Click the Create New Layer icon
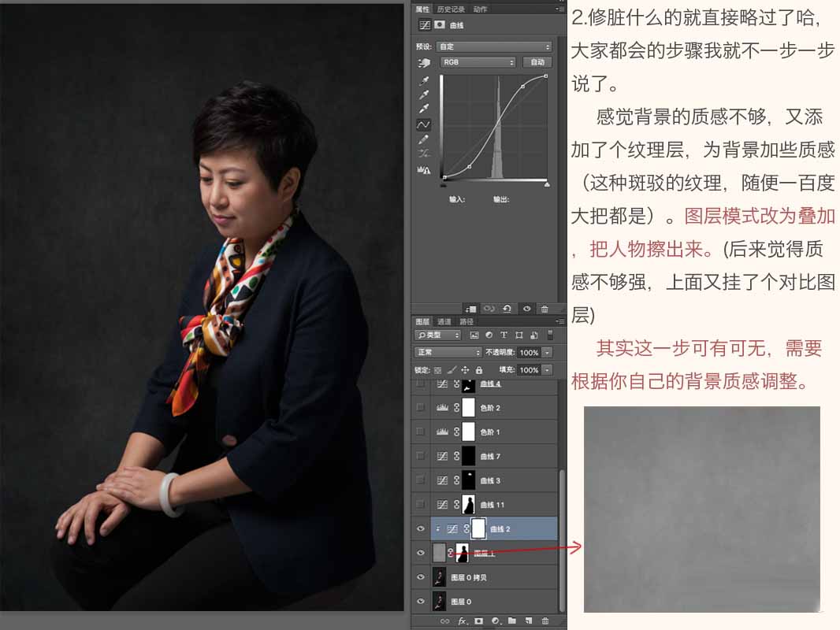The height and width of the screenshot is (630, 840). [x=528, y=621]
